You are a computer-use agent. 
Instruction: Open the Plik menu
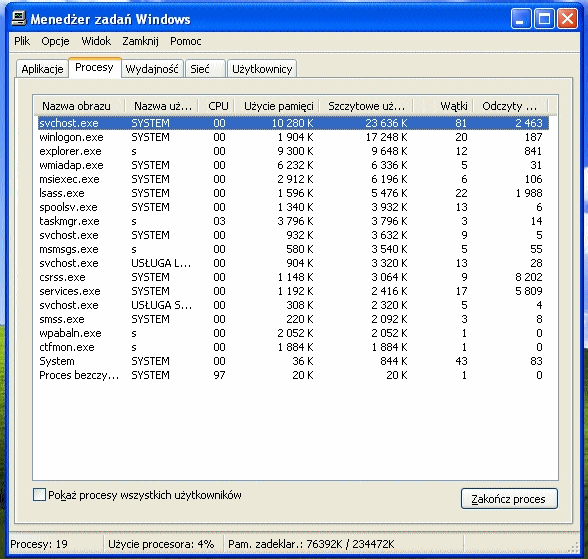coord(22,41)
